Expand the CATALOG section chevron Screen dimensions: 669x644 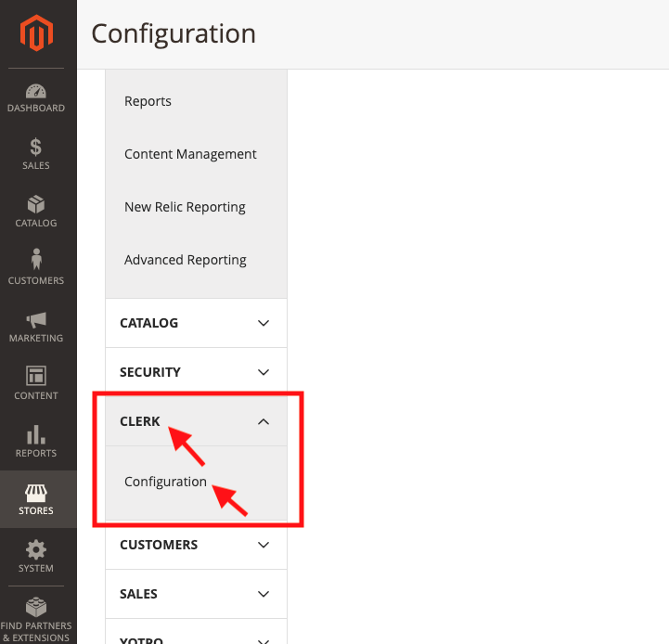(x=264, y=323)
